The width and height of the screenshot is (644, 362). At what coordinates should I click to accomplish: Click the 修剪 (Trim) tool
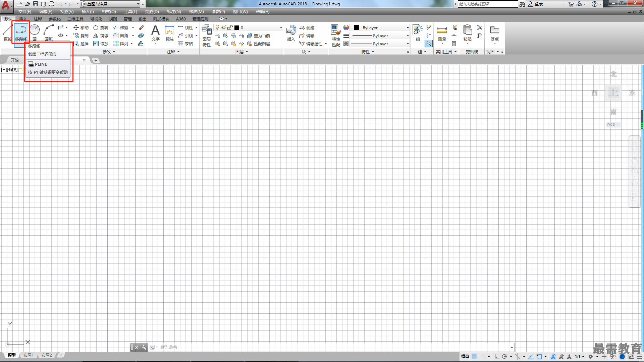point(121,27)
